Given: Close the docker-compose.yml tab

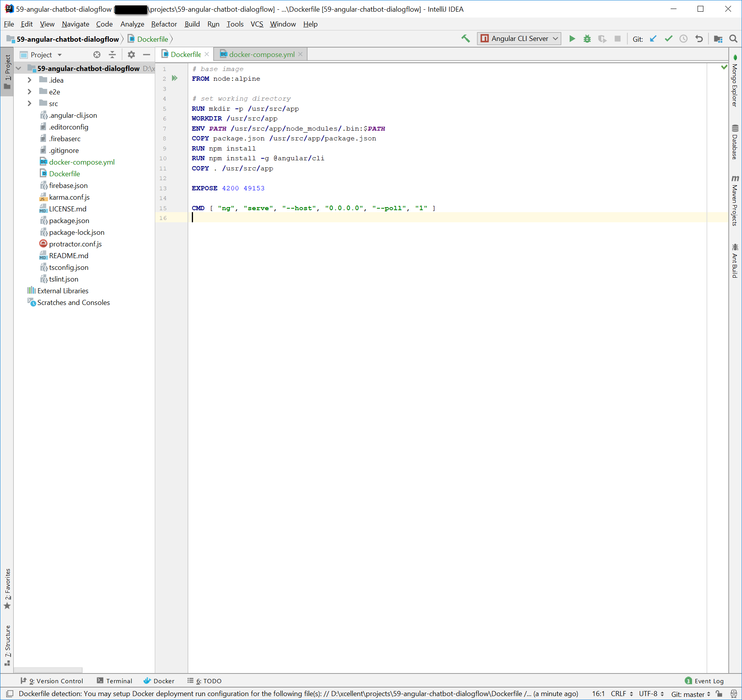Looking at the screenshot, I should [x=300, y=54].
